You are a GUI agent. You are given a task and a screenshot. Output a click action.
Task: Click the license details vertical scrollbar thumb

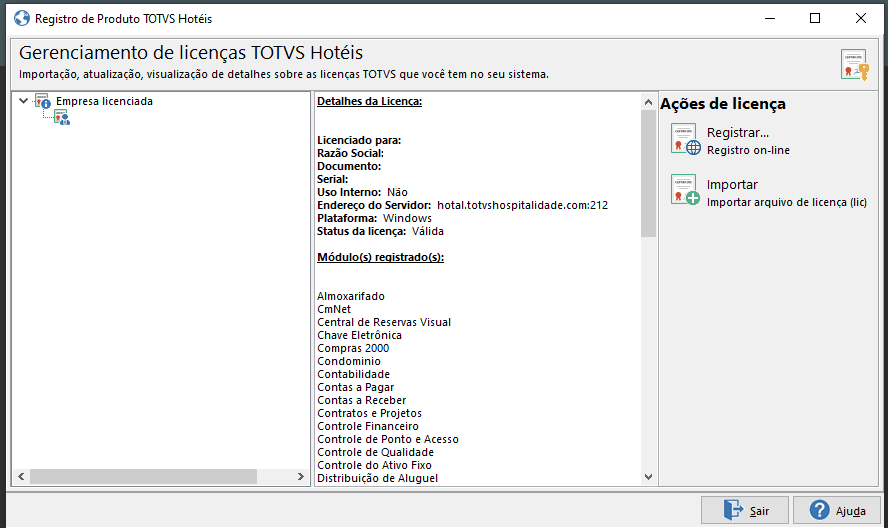pyautogui.click(x=648, y=173)
